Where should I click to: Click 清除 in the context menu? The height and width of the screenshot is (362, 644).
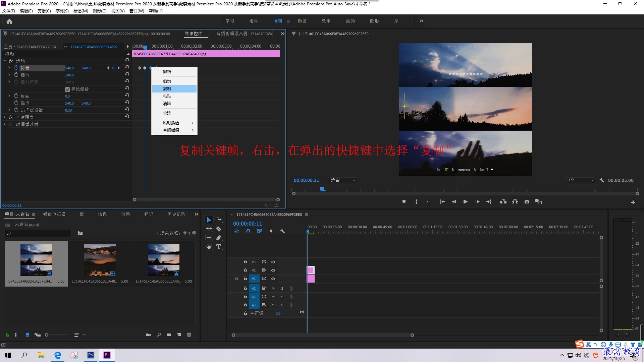[174, 103]
